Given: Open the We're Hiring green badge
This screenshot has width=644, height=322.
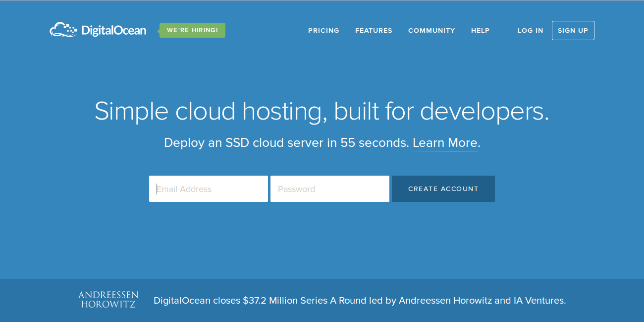Looking at the screenshot, I should point(192,30).
